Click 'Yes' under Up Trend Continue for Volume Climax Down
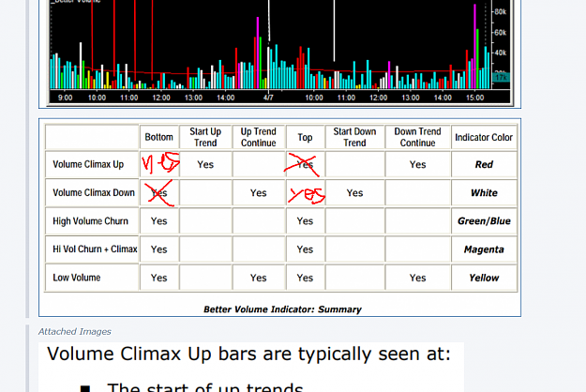 [x=258, y=193]
